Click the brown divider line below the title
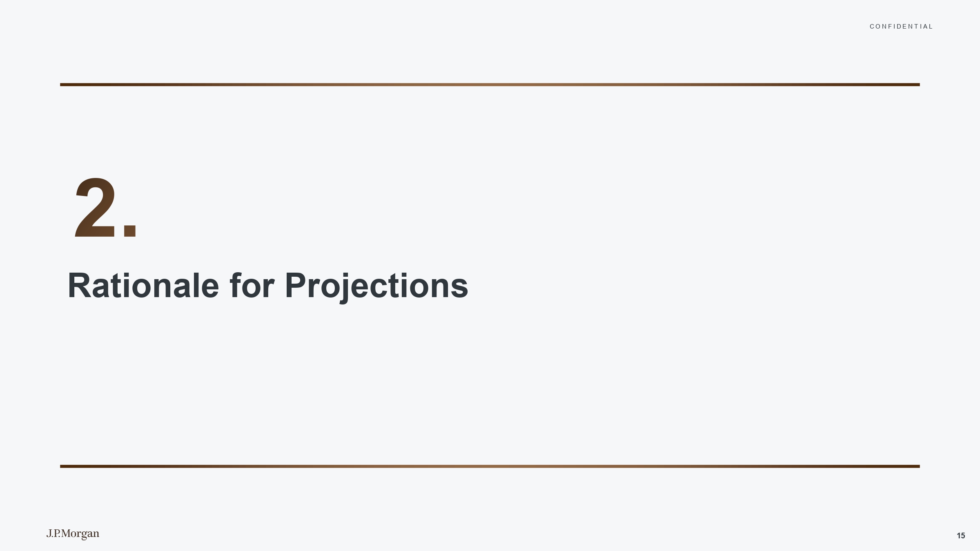The image size is (980, 551). 490,466
